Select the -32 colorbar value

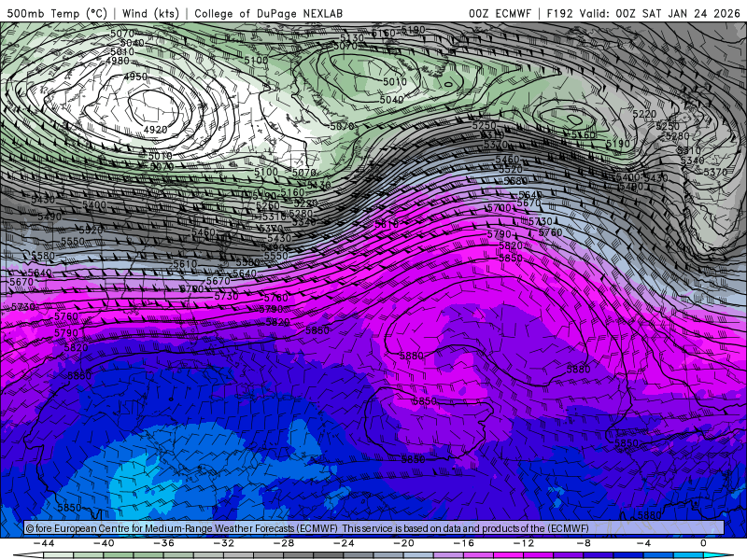[x=224, y=543]
